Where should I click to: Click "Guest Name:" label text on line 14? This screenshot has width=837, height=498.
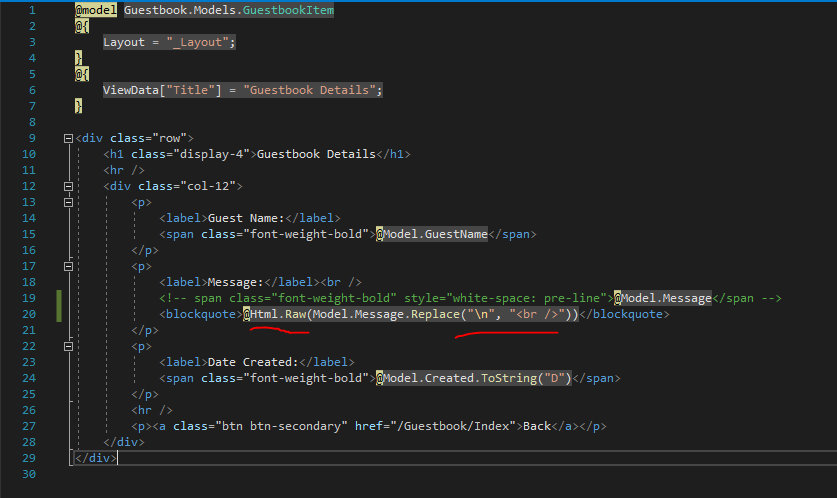[x=246, y=218]
